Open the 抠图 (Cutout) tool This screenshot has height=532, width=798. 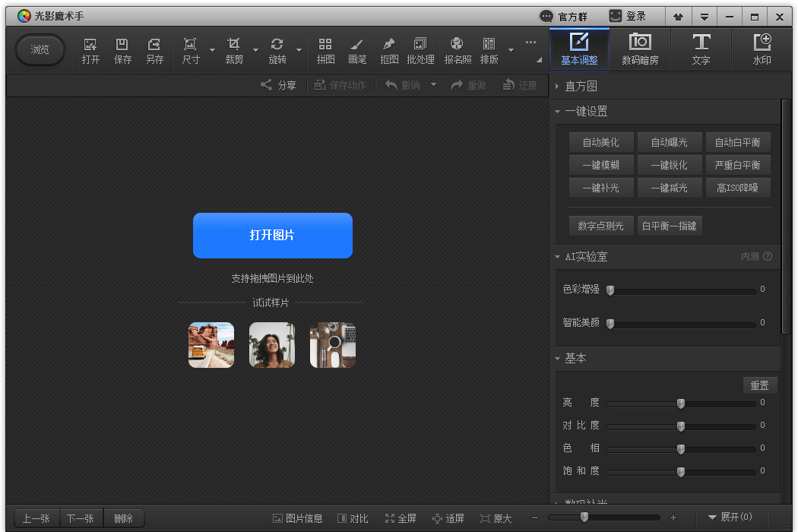389,51
